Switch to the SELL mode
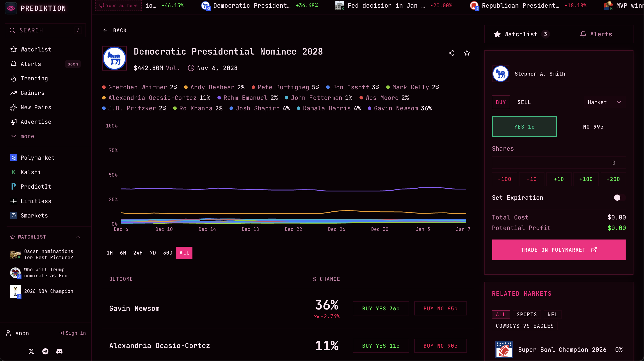This screenshot has height=361, width=644. pos(524,102)
